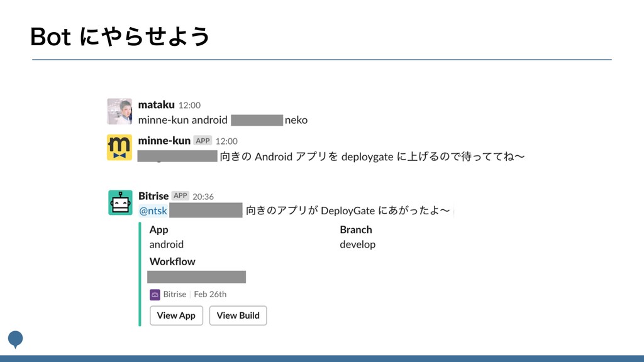This screenshot has height=362, width=644.
Task: Click the blue pin logo on slide
Action: (16, 339)
